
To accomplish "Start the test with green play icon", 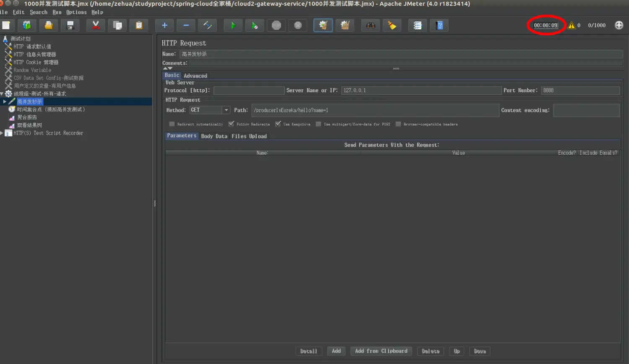I will point(233,25).
